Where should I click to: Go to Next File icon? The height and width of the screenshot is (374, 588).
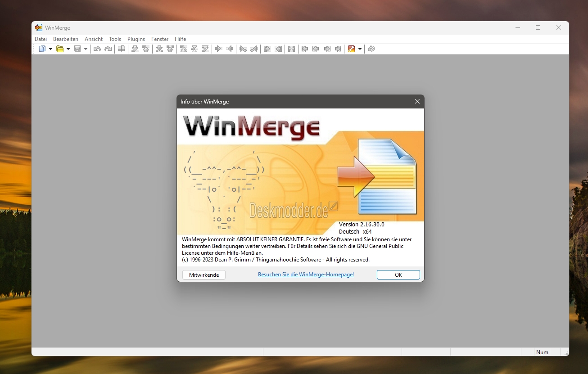(327, 49)
